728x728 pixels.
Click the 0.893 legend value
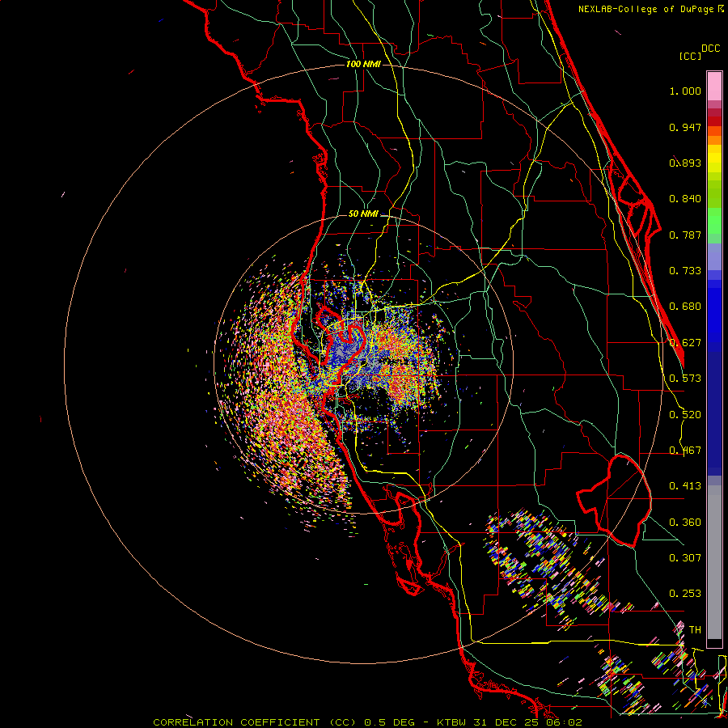685,163
